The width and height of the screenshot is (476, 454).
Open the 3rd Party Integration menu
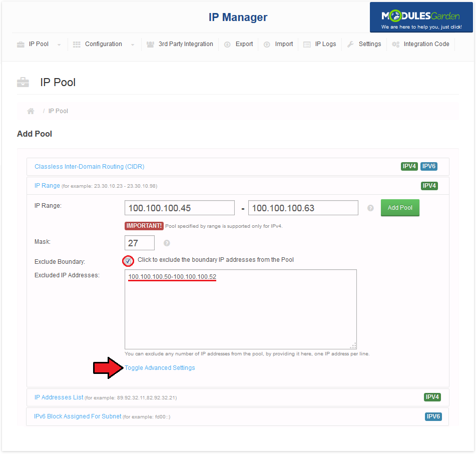(185, 44)
